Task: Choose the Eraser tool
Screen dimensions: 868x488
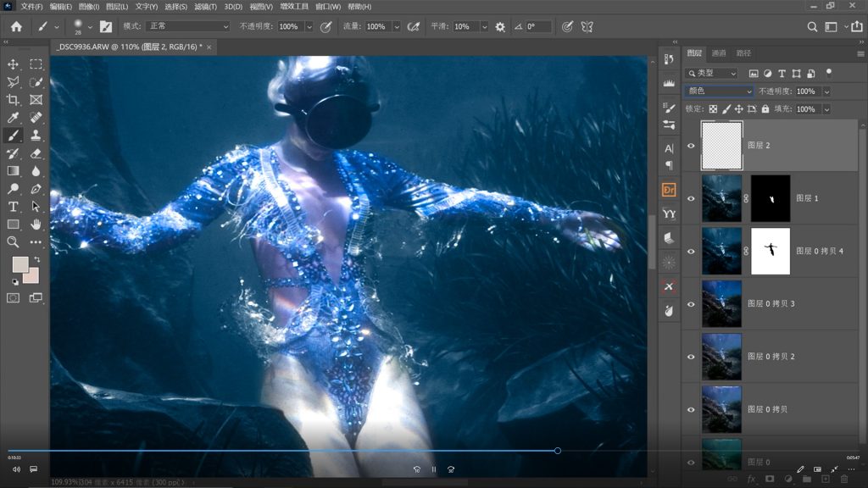Action: [x=36, y=153]
